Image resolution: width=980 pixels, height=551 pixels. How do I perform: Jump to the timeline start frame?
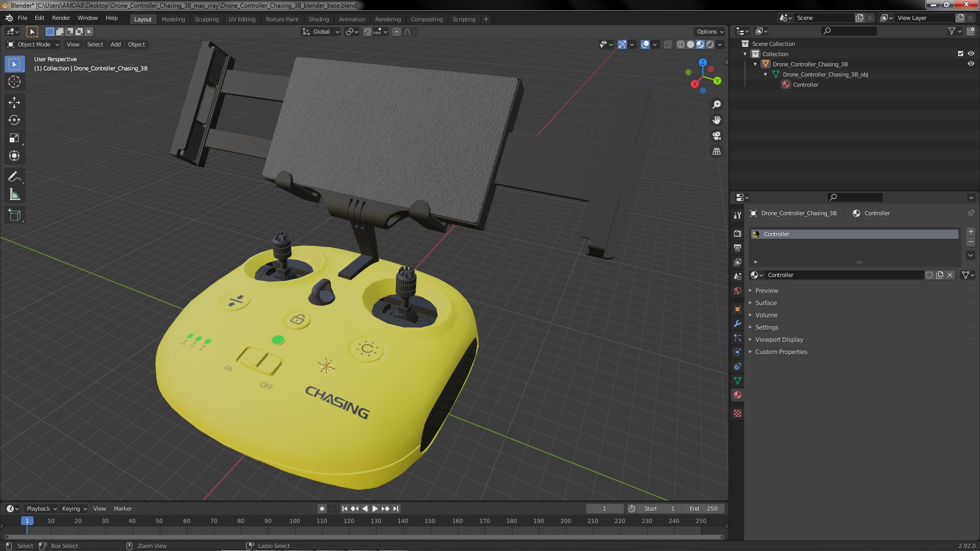[x=345, y=509]
